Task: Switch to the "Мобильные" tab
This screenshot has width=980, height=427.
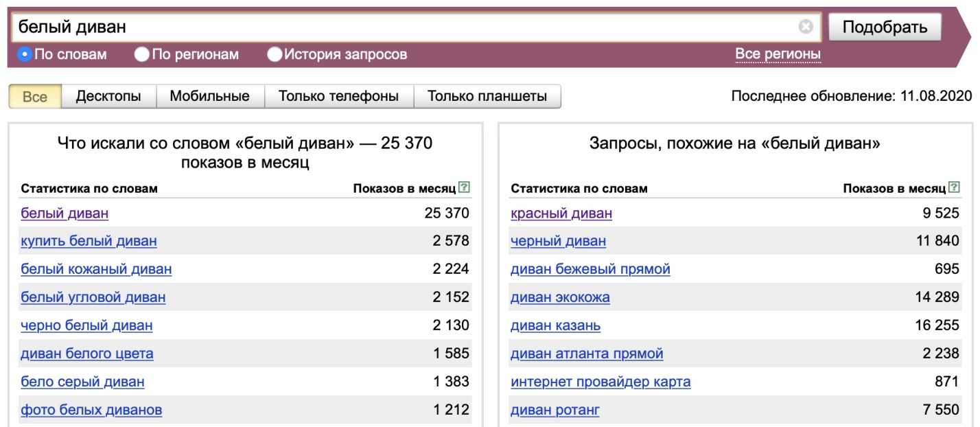Action: 209,97
